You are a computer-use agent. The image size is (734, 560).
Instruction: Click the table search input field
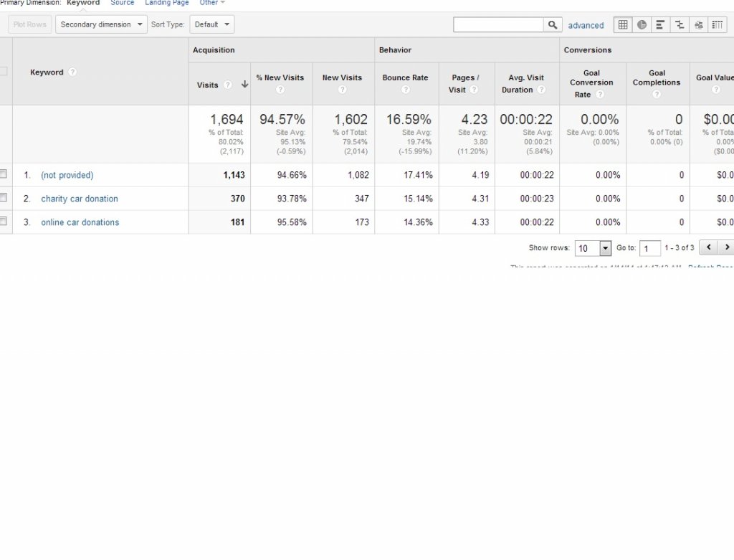coord(499,25)
